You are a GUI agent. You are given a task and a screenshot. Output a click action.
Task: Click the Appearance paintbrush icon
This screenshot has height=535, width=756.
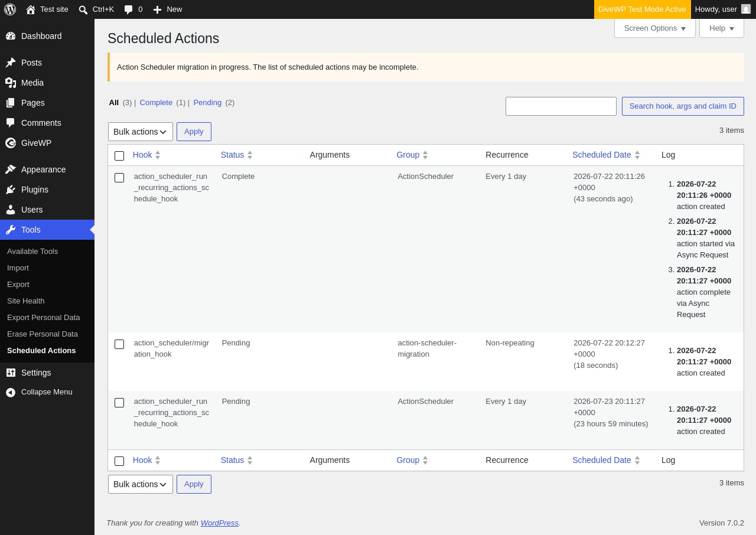(11, 169)
